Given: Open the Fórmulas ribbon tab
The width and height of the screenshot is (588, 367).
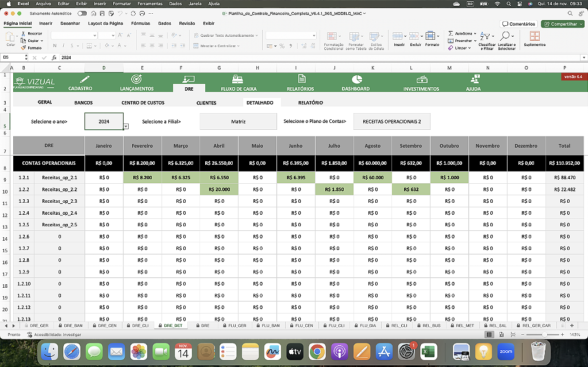Looking at the screenshot, I should 141,23.
